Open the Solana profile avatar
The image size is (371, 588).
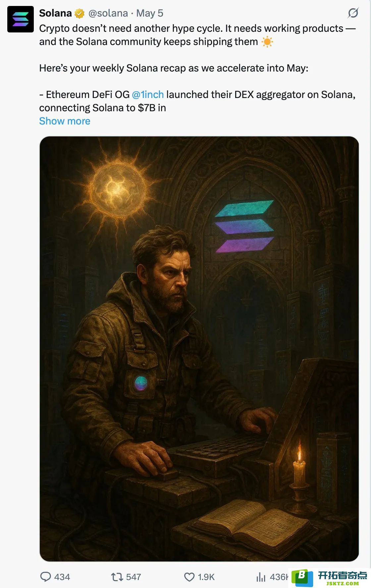[x=21, y=19]
